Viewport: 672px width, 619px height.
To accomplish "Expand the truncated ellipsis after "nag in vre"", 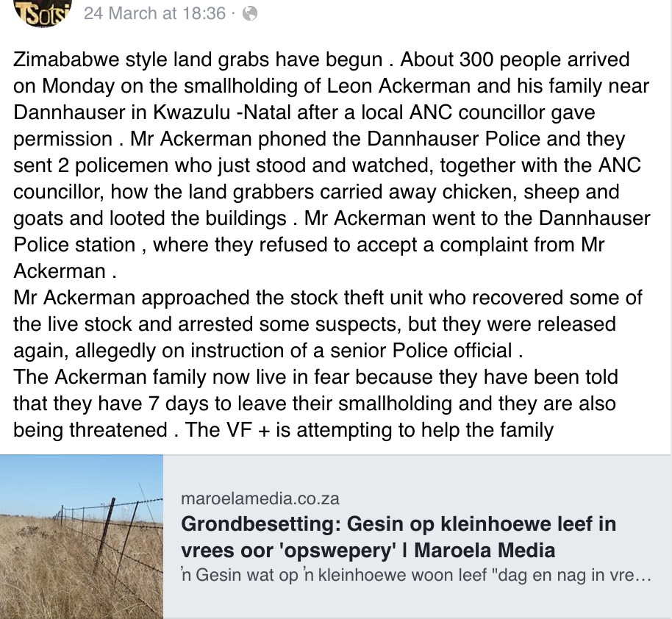I will pyautogui.click(x=642, y=575).
